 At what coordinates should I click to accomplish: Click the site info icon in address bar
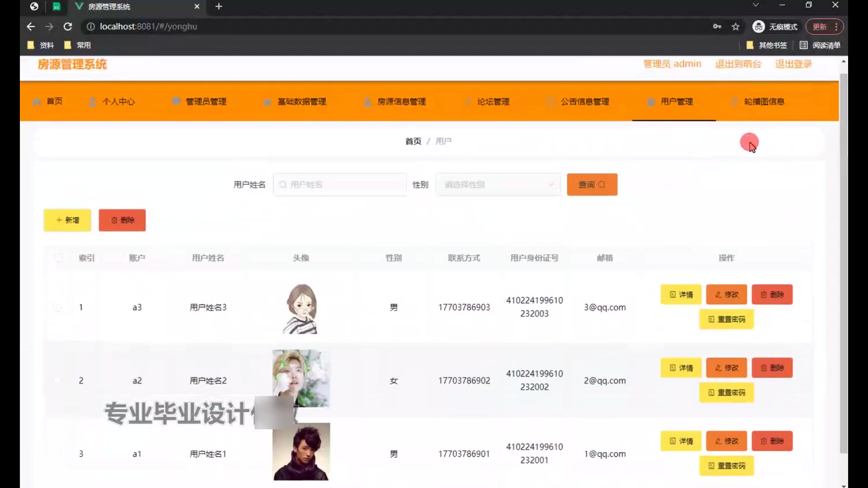pyautogui.click(x=90, y=27)
